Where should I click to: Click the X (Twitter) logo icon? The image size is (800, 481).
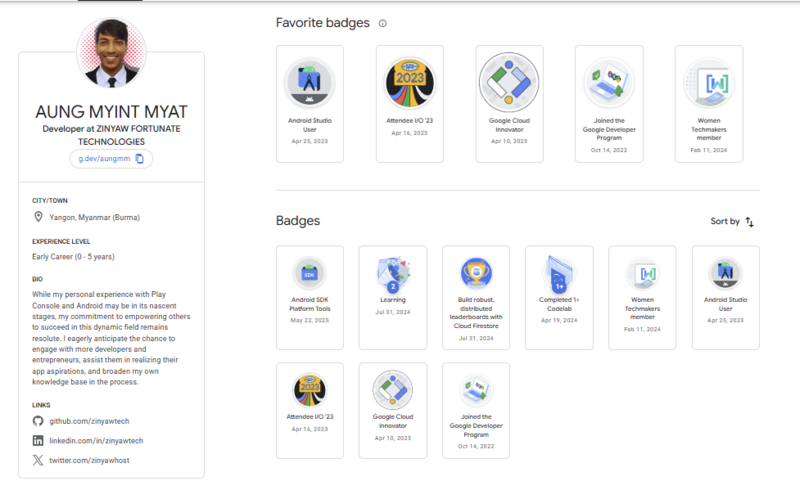tap(38, 460)
